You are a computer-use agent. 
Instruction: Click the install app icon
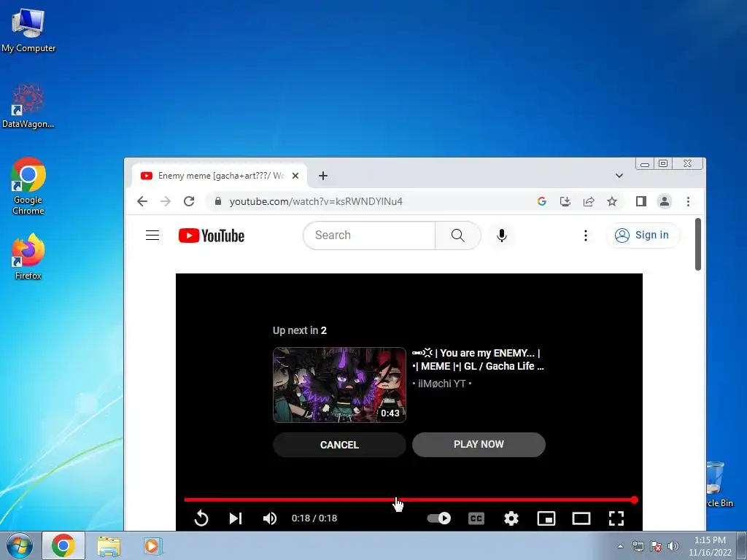coord(565,201)
